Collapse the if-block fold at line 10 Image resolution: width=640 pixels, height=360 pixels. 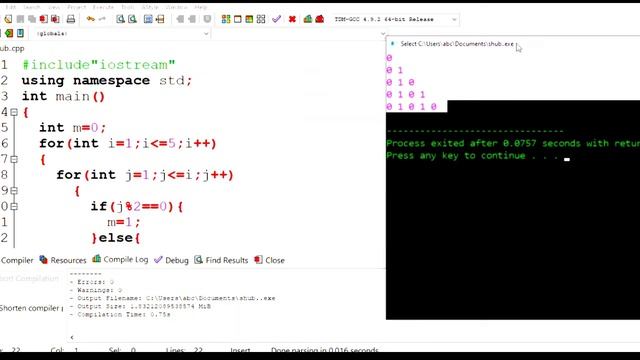[x=14, y=207]
